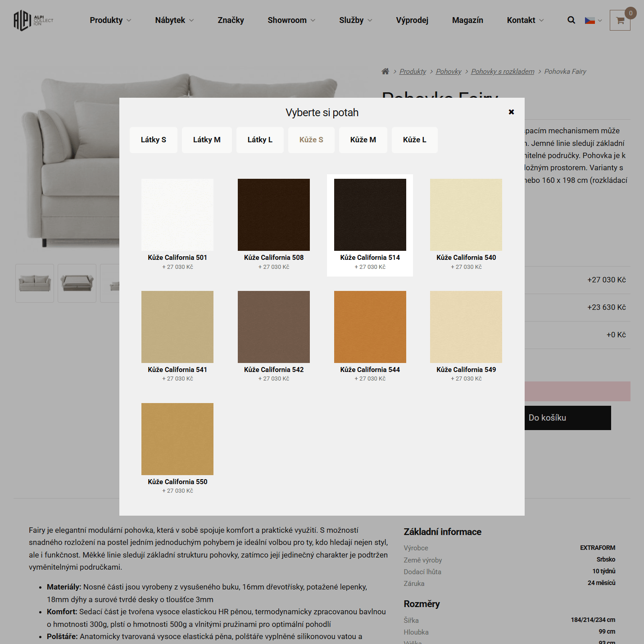The width and height of the screenshot is (644, 644).
Task: Select the Kůže S tab
Action: [311, 140]
